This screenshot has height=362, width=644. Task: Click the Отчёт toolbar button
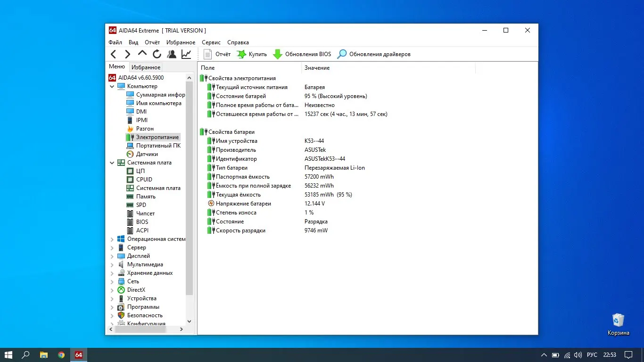click(217, 54)
